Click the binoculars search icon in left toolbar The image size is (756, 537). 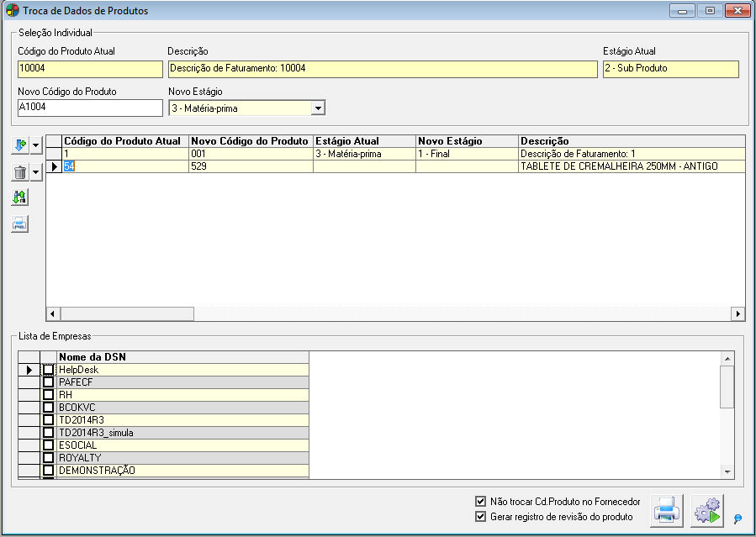coord(20,197)
